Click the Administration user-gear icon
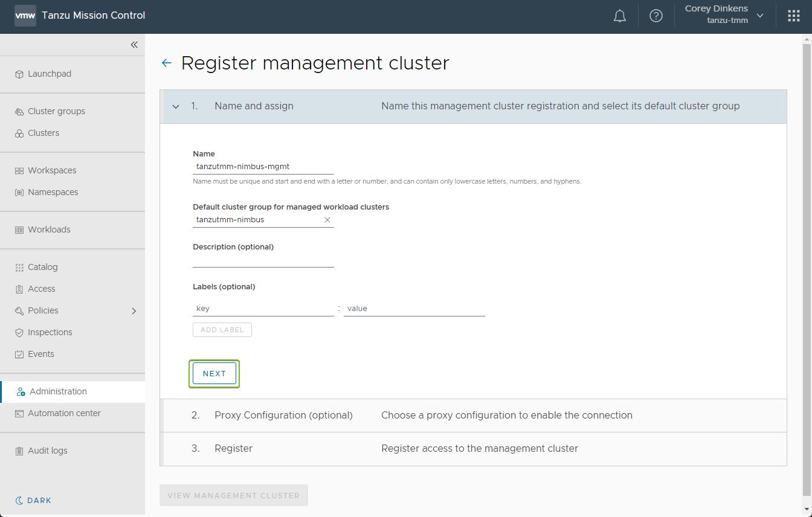Viewport: 812px width, 517px height. [21, 392]
